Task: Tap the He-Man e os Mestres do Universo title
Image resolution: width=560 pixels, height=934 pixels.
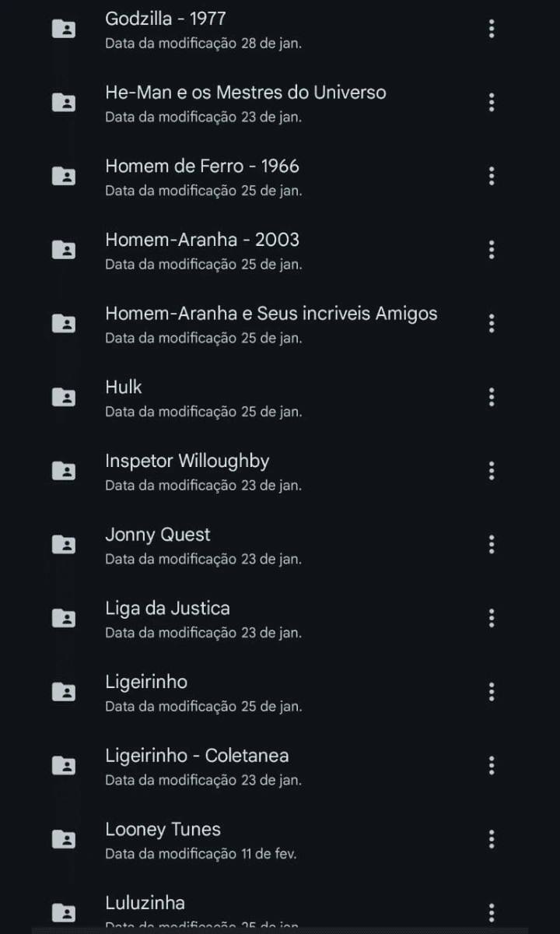Action: [x=245, y=93]
